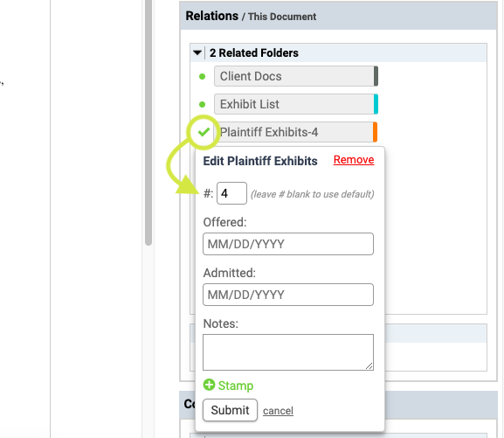Screen dimensions: 504x438
Task: Collapse the 2 Related Folders section
Action: pos(197,52)
